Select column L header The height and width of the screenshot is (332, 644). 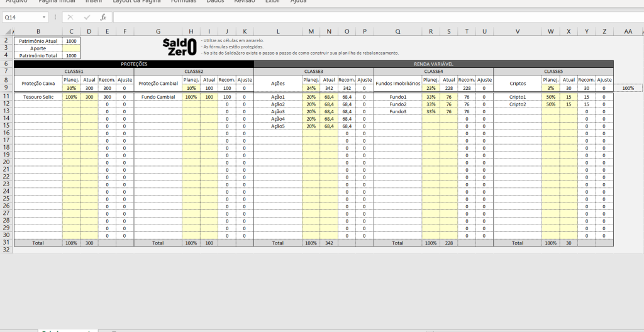[277, 31]
